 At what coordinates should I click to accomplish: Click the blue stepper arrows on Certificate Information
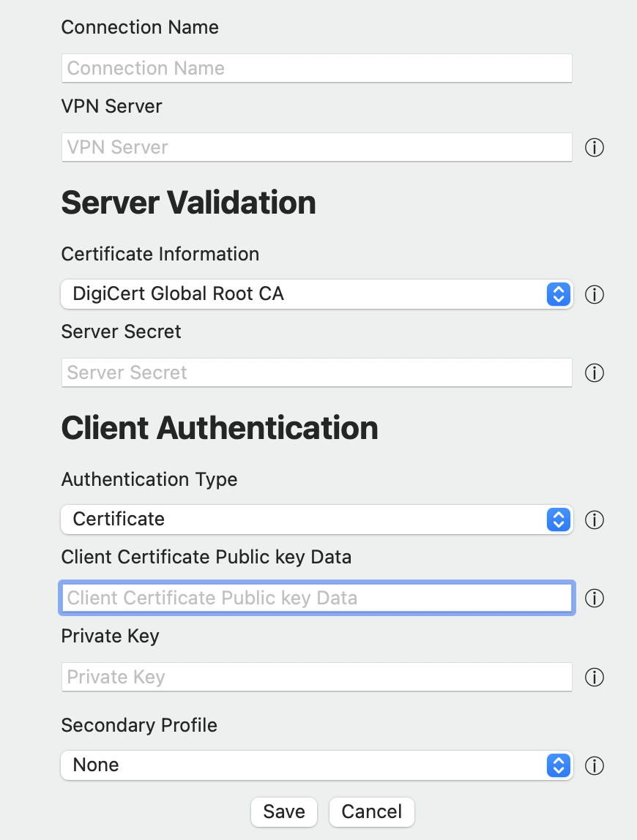point(558,294)
